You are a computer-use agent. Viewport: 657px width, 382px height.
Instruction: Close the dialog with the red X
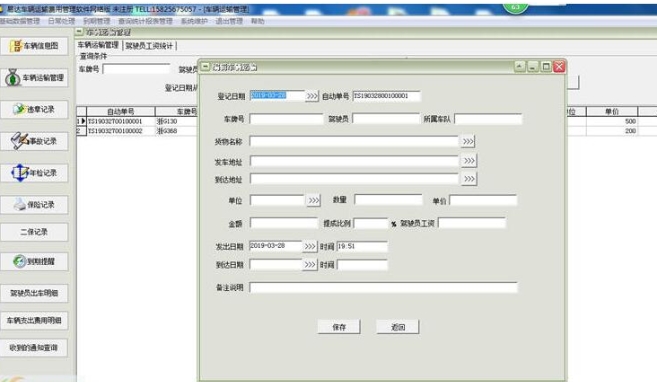pos(559,67)
